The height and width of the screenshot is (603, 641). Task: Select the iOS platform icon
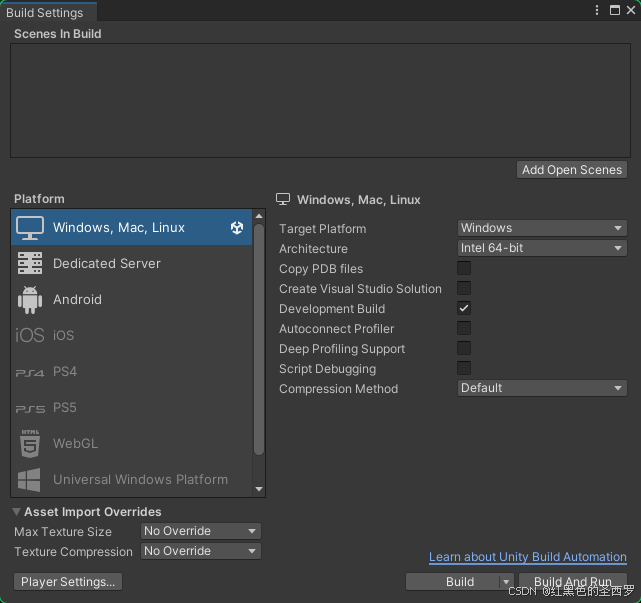(x=29, y=335)
